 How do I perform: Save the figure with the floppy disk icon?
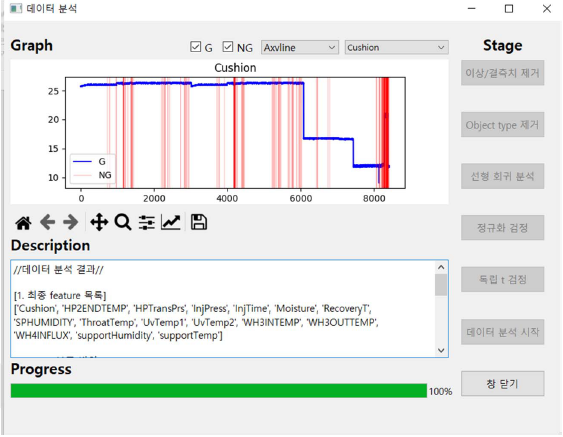[199, 222]
